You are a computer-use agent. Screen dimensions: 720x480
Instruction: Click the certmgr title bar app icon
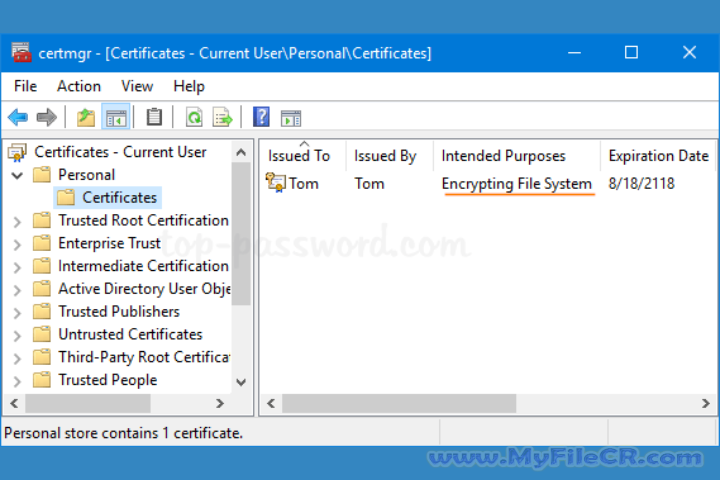tap(21, 53)
